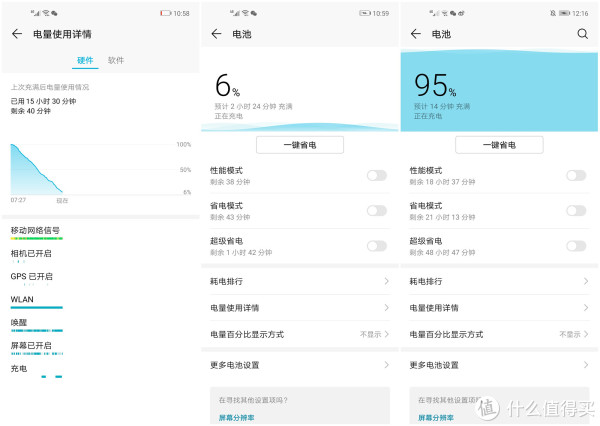Open 更多电池设置 on the 6% battery screen
This screenshot has width=600, height=426.
tap(299, 365)
